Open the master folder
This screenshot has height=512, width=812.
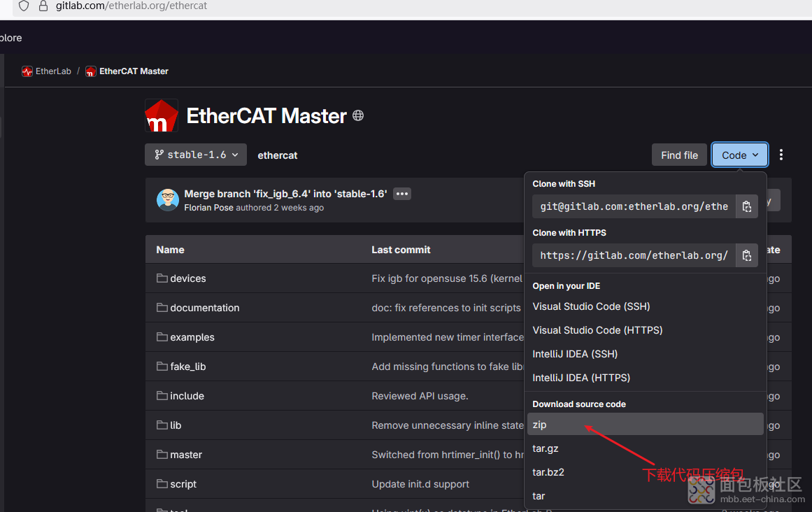coord(186,455)
